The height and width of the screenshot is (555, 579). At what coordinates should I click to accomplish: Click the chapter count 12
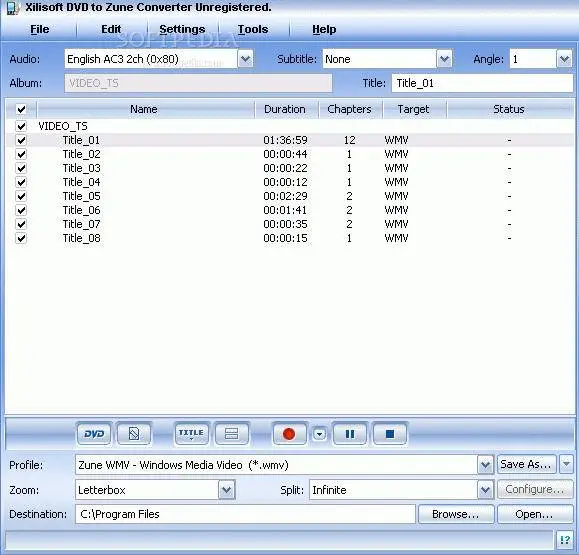click(x=349, y=140)
